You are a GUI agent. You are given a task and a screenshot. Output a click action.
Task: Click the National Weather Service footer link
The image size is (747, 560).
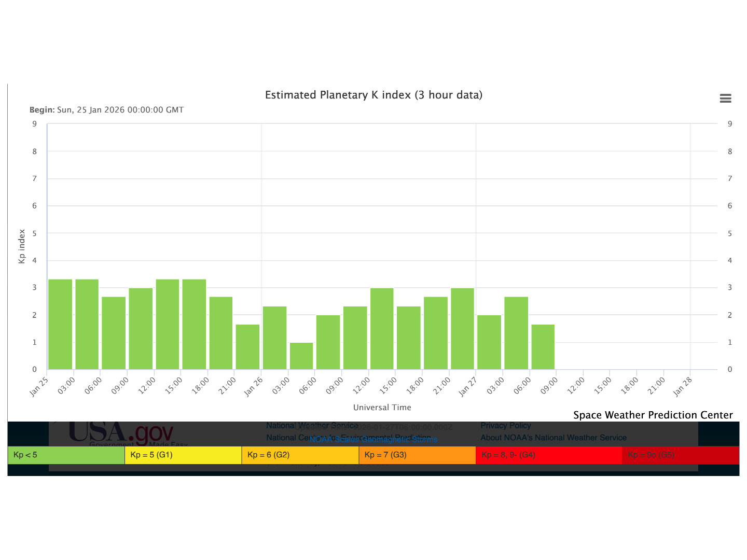pyautogui.click(x=280, y=426)
